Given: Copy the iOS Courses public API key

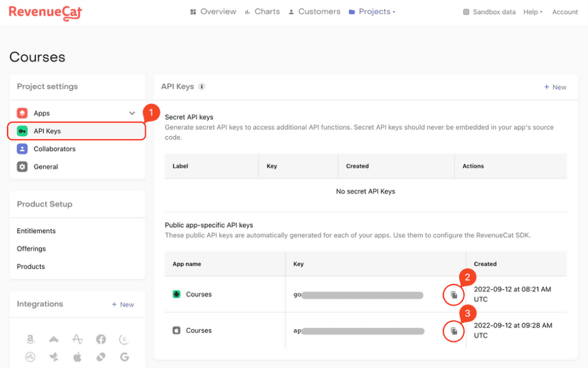Looking at the screenshot, I should [453, 331].
